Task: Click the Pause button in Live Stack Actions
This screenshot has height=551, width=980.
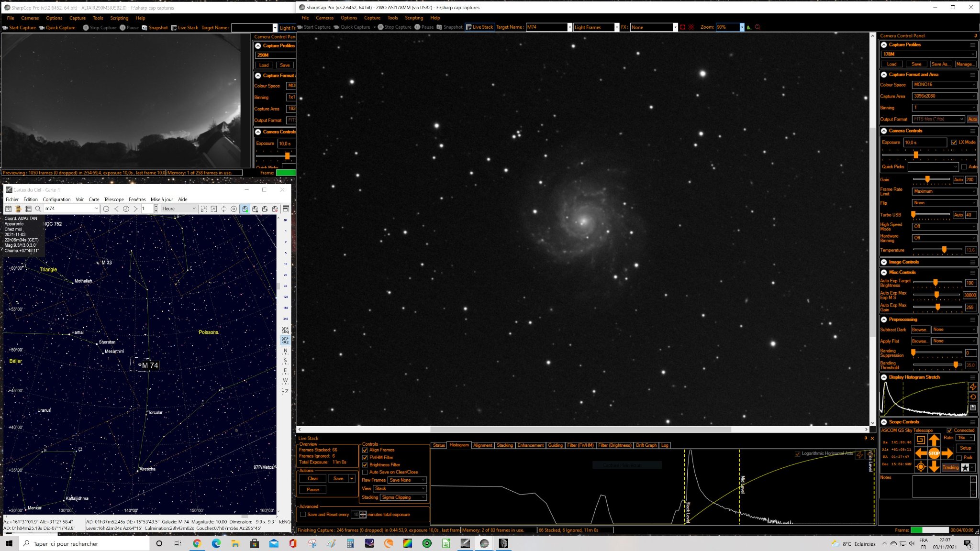Action: click(x=313, y=490)
